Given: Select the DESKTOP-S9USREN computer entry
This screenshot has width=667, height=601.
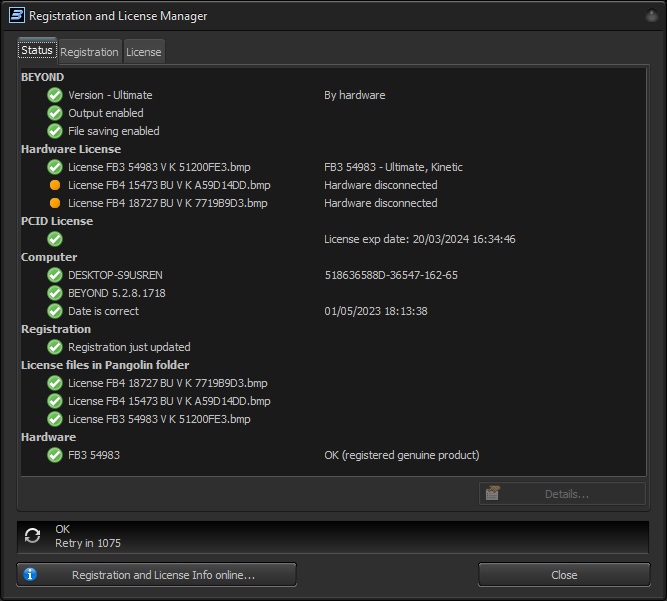Looking at the screenshot, I should [116, 275].
